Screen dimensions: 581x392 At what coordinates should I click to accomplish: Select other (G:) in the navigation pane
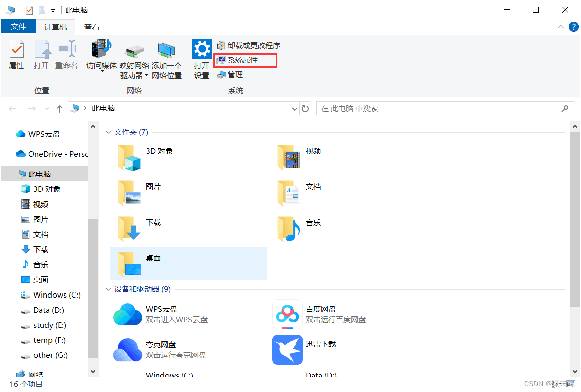[x=44, y=355]
